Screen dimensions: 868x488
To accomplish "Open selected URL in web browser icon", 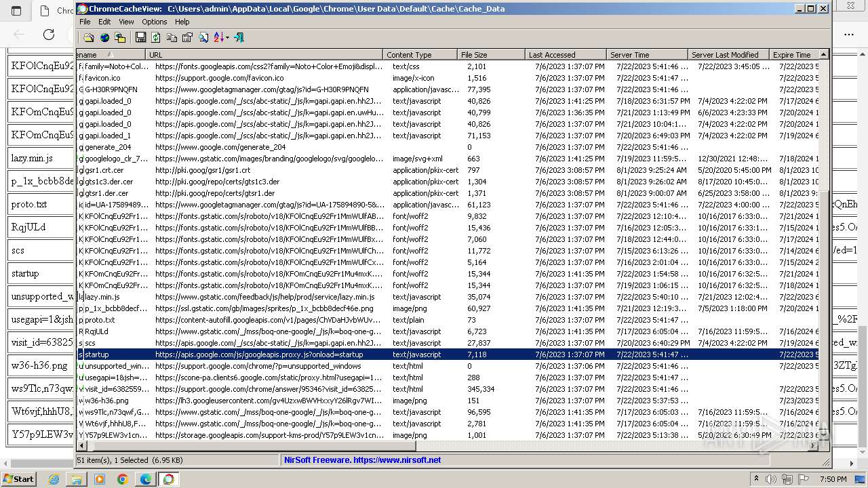I will click(x=104, y=38).
